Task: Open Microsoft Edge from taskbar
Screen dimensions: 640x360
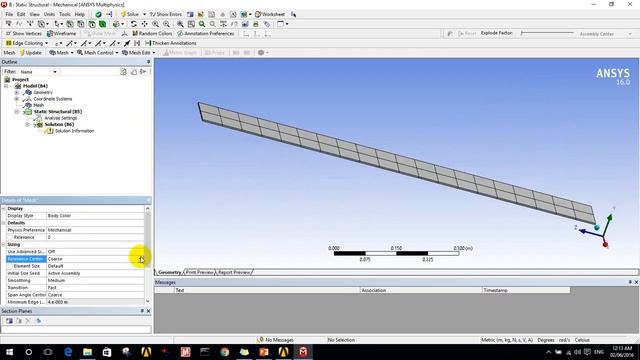Action: [68, 352]
